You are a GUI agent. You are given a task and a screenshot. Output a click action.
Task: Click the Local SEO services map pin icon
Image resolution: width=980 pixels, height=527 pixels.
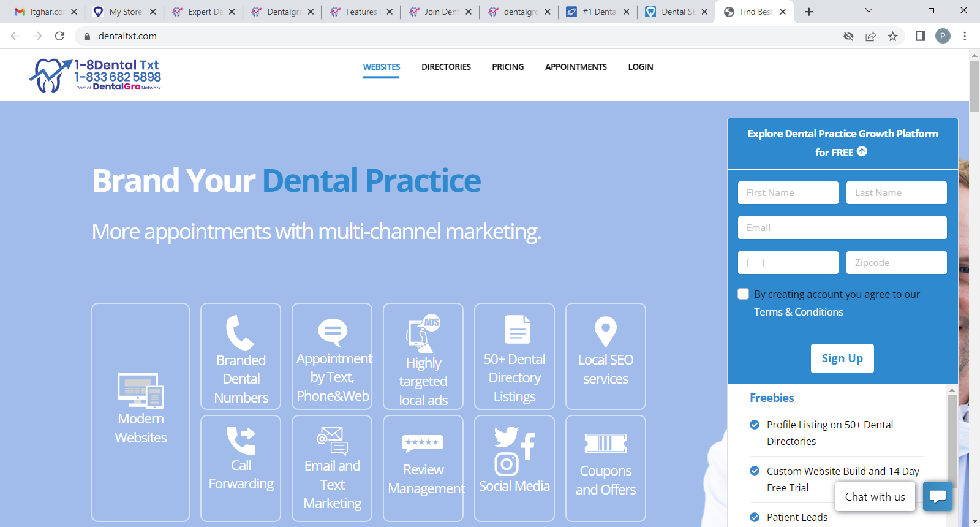pyautogui.click(x=605, y=332)
